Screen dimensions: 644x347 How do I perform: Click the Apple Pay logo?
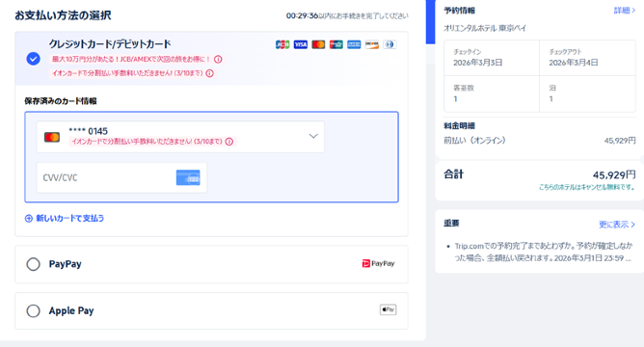click(x=389, y=309)
